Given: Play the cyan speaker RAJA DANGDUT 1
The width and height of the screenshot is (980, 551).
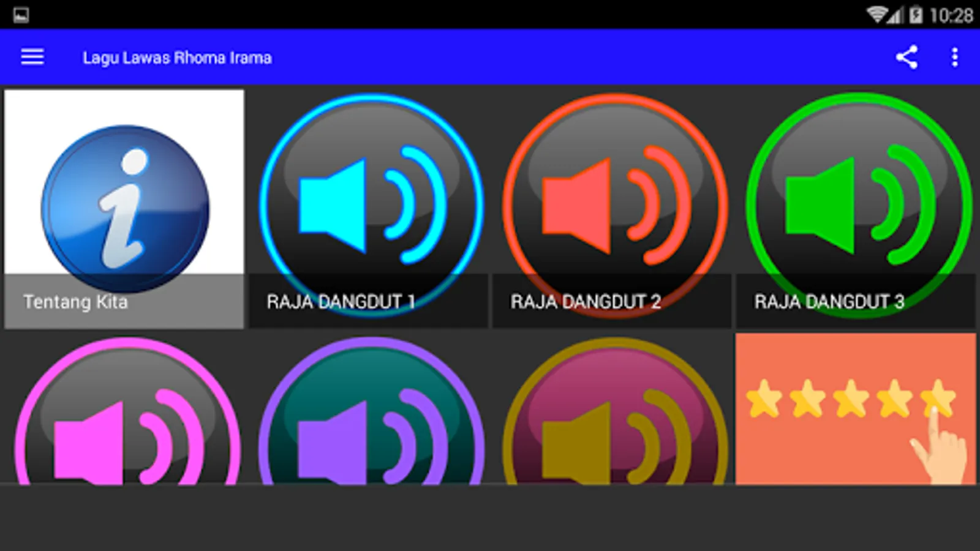Looking at the screenshot, I should click(x=369, y=209).
